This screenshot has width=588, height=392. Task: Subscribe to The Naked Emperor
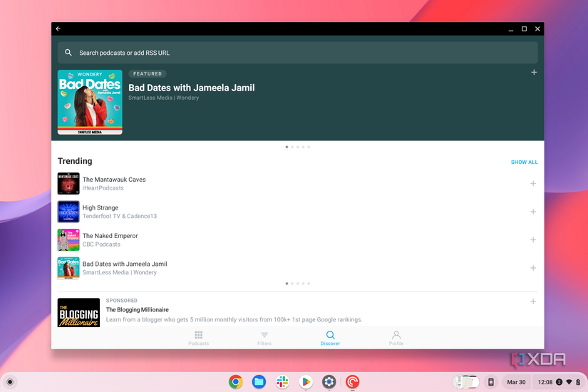[533, 239]
